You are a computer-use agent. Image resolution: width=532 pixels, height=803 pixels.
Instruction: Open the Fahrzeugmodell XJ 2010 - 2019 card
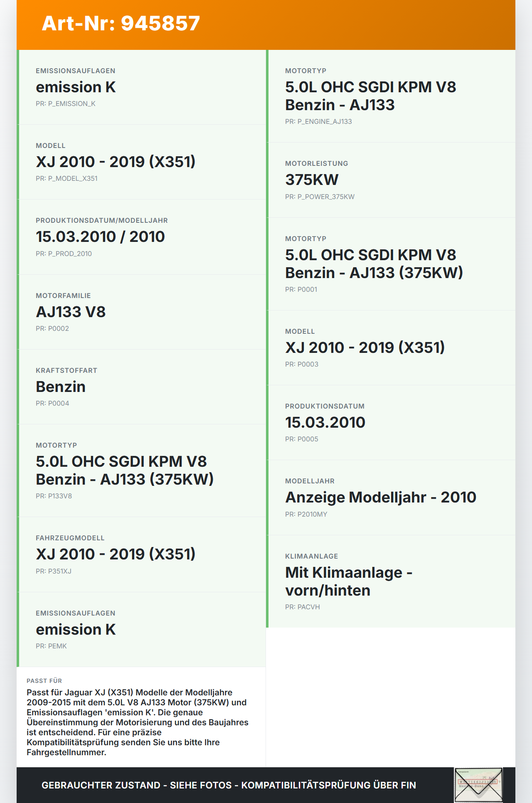141,554
